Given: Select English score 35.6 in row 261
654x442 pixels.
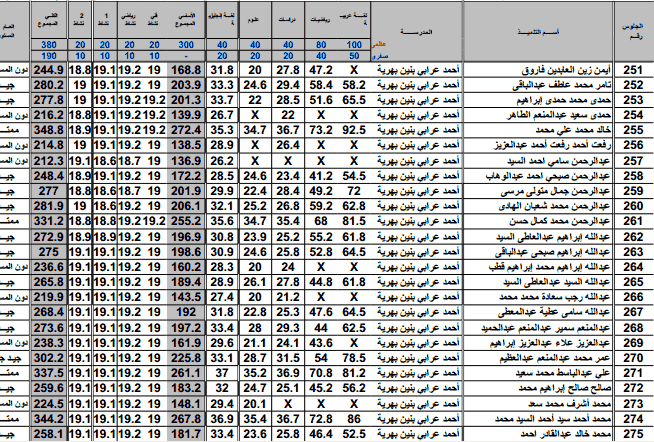Looking at the screenshot, I should [222, 221].
